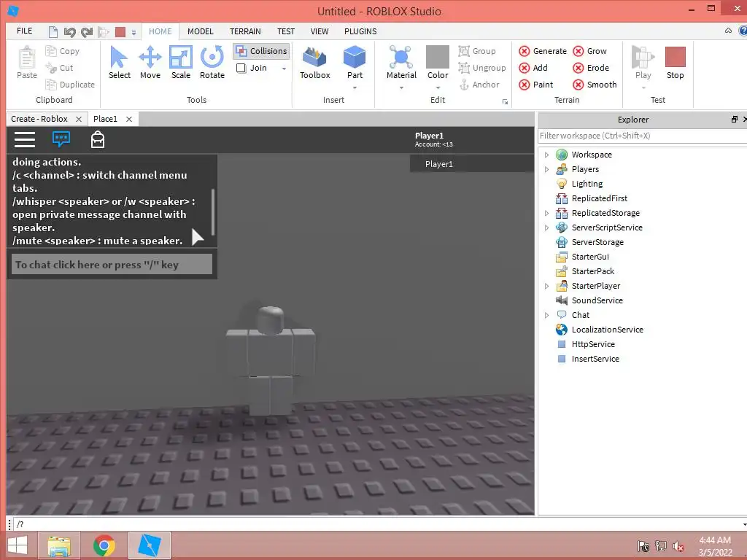Pick the Rotate tool

(212, 62)
